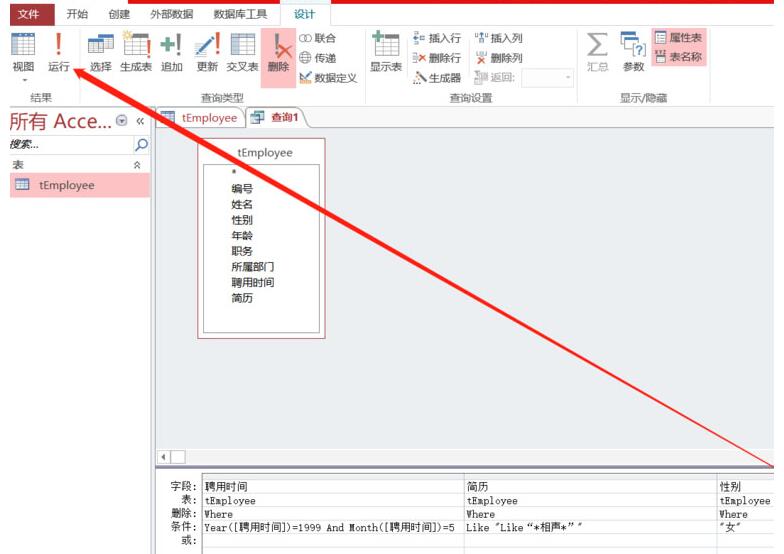Expand the 视图 dropdown arrow
This screenshot has width=784, height=554.
point(24,80)
